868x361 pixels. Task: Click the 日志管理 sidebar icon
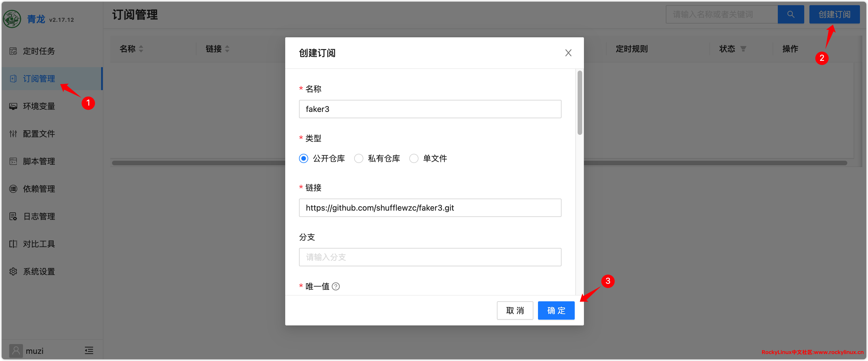[13, 217]
